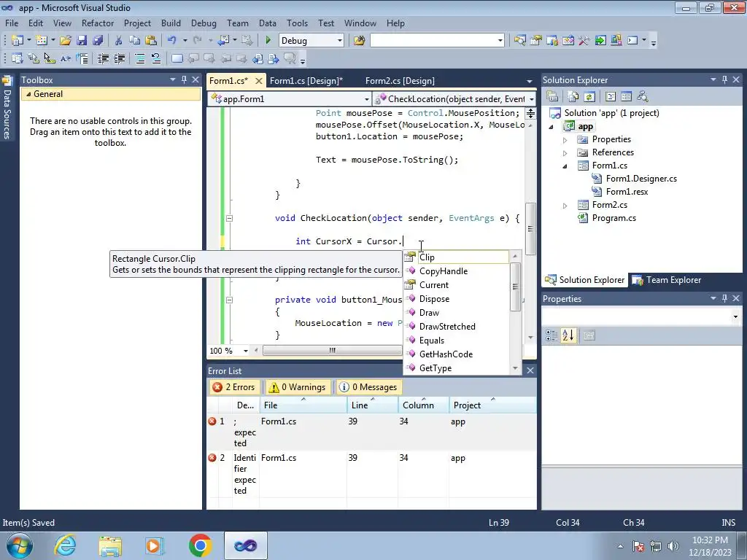Viewport: 747px width, 560px height.
Task: Click the Paste clipboard icon
Action: (151, 41)
